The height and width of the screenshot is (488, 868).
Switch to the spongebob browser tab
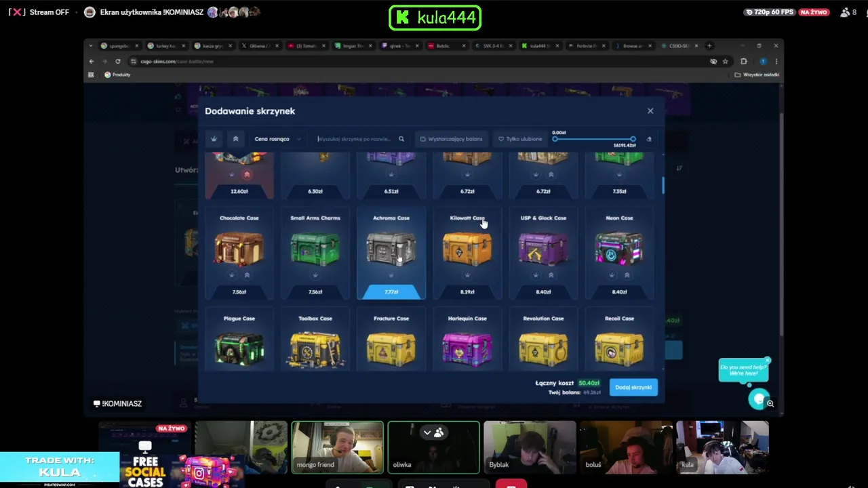pos(119,46)
